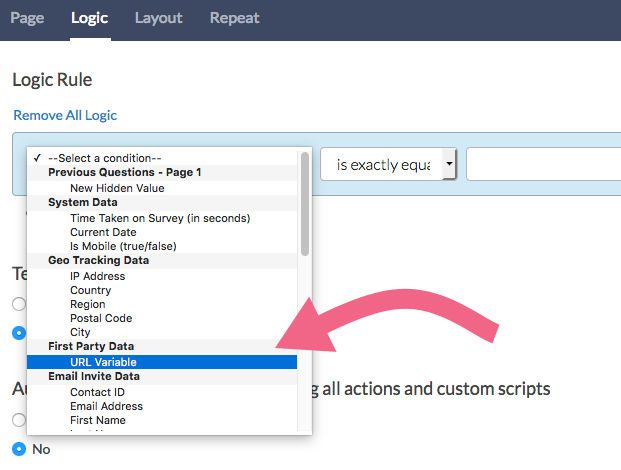Select Contact ID under Email Invite Data
Viewport: 621px width, 470px height.
coord(97,392)
